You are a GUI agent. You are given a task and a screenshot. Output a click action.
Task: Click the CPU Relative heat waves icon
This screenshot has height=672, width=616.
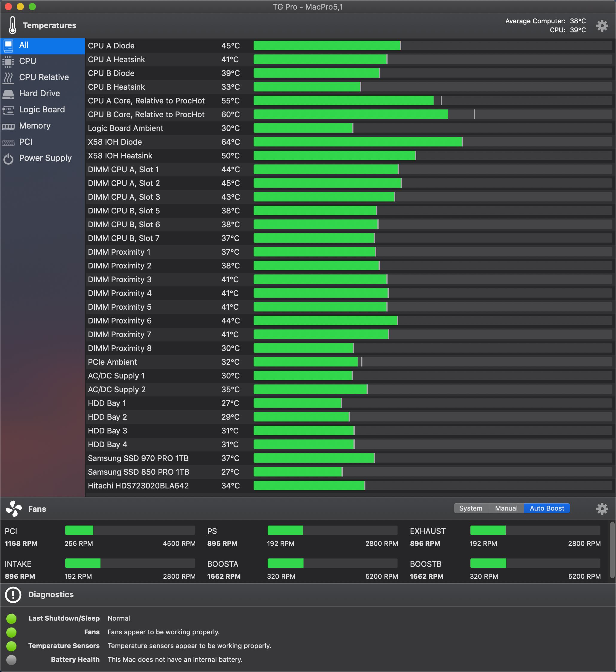(x=8, y=78)
